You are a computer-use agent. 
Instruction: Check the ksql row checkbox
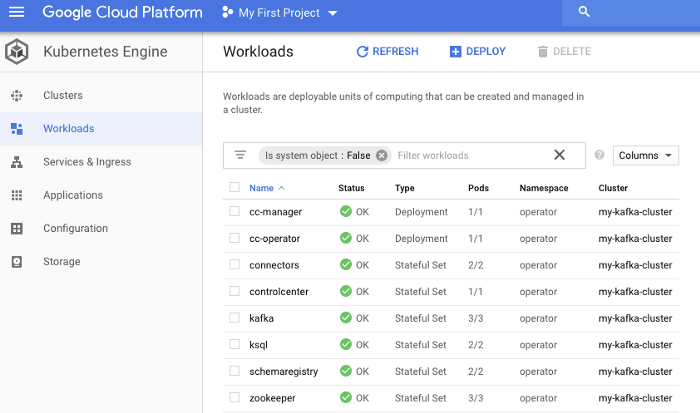[234, 344]
